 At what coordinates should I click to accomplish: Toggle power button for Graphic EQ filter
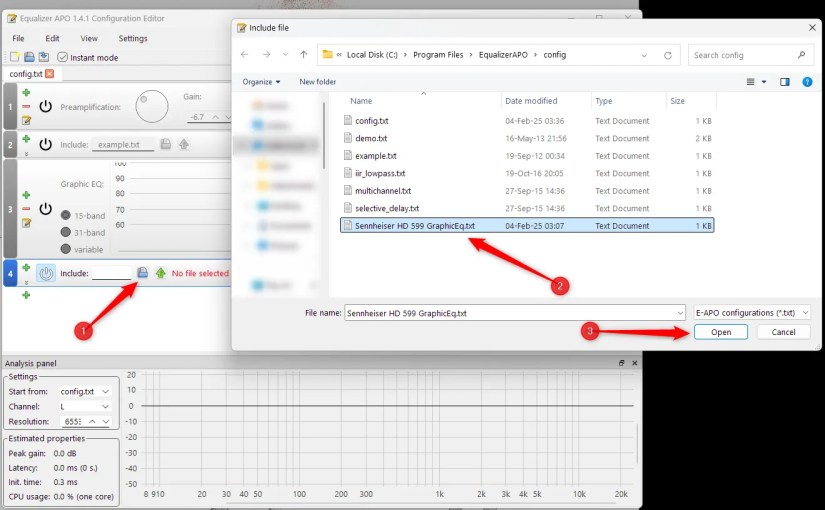[x=46, y=209]
